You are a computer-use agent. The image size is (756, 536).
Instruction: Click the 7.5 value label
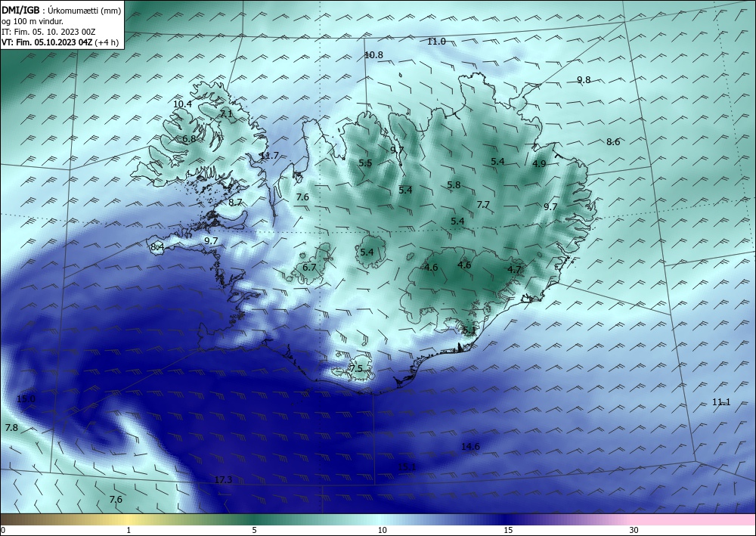point(356,369)
